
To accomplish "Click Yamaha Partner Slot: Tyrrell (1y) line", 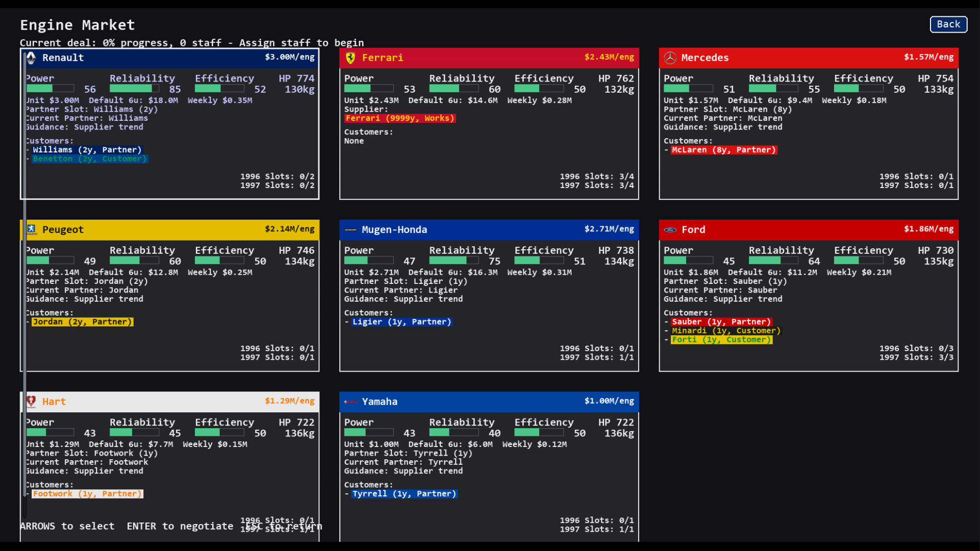I will [x=408, y=453].
